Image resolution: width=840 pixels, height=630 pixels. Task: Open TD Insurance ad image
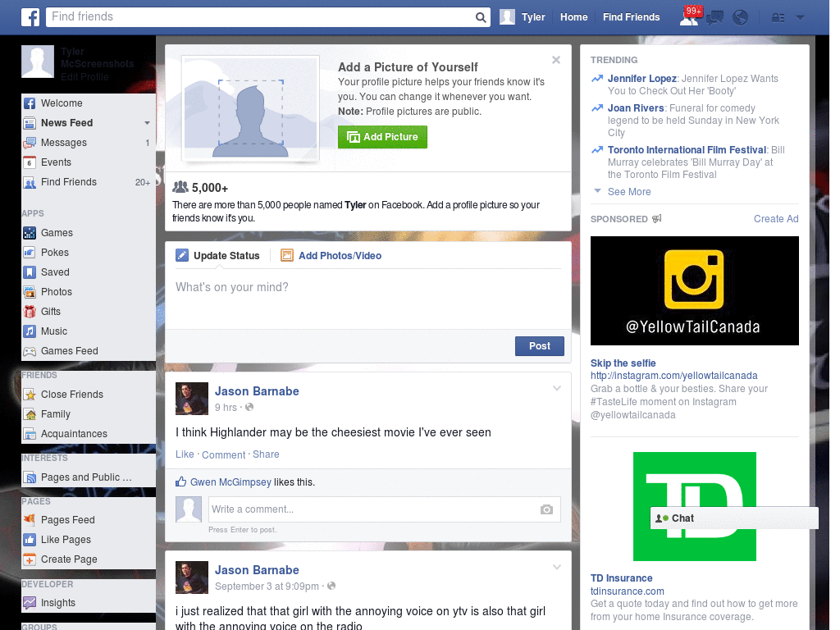[694, 506]
